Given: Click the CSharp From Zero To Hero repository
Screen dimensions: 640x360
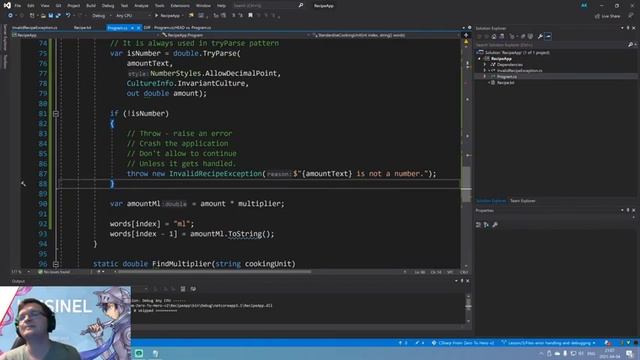Looking at the screenshot, I should (462, 343).
